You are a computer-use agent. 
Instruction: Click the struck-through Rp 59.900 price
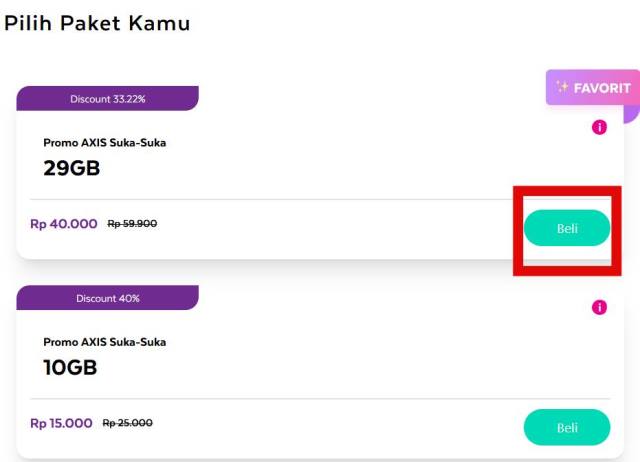click(132, 224)
